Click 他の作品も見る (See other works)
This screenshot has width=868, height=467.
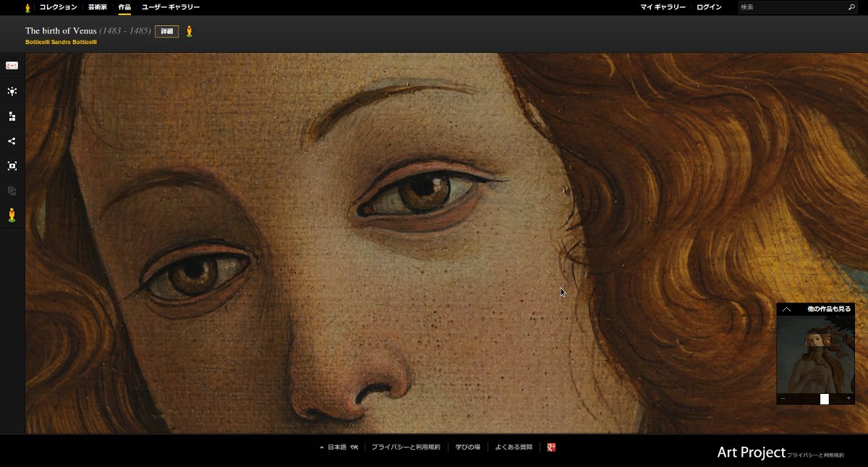[829, 309]
